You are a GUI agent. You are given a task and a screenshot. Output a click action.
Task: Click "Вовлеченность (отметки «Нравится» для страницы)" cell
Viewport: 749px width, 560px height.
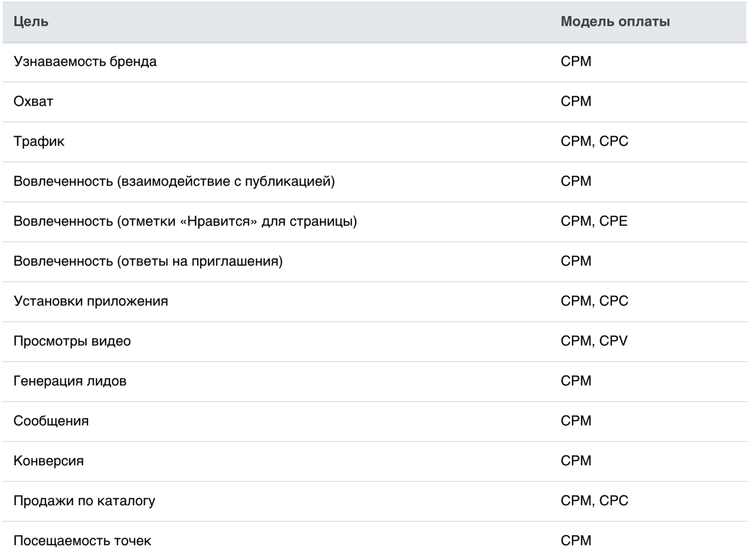(185, 221)
